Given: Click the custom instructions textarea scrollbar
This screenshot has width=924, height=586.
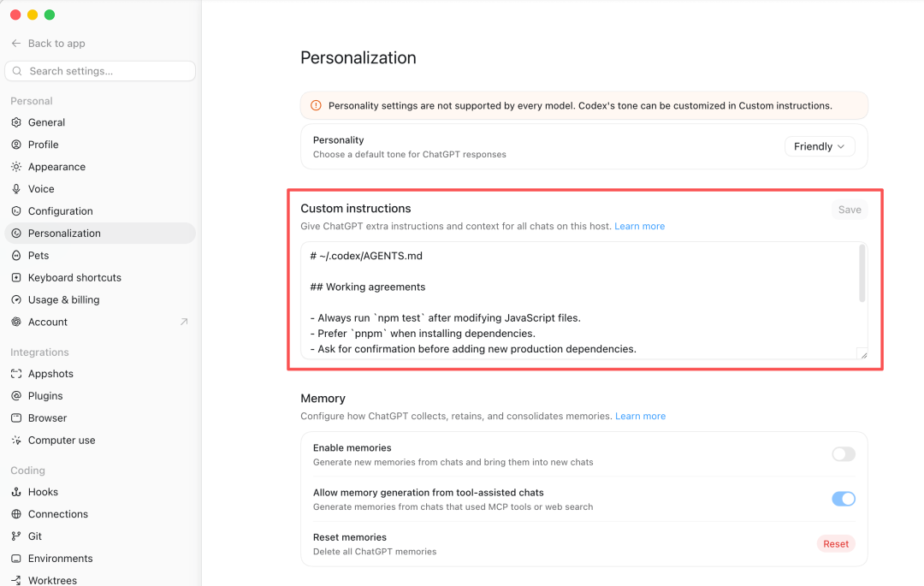Looking at the screenshot, I should [x=862, y=274].
